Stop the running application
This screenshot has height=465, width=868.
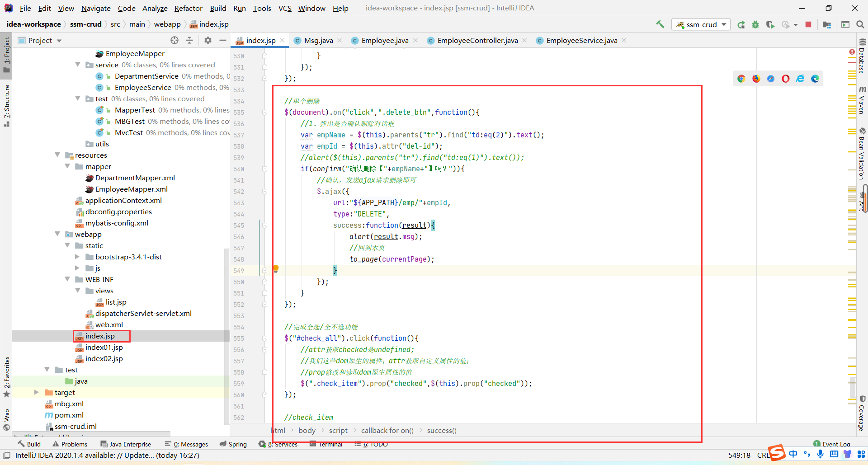click(x=808, y=24)
